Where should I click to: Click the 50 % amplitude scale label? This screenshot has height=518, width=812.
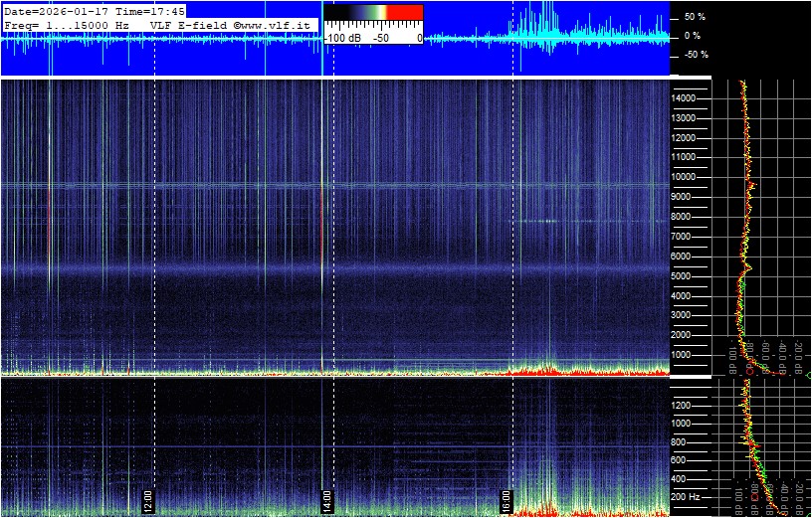pyautogui.click(x=694, y=18)
